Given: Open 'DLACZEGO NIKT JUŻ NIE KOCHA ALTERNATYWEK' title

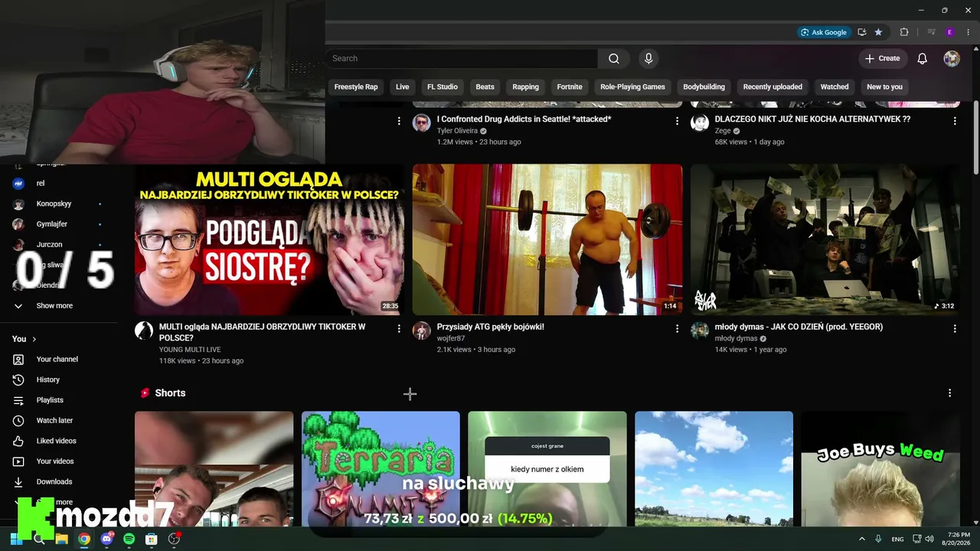Looking at the screenshot, I should (812, 119).
